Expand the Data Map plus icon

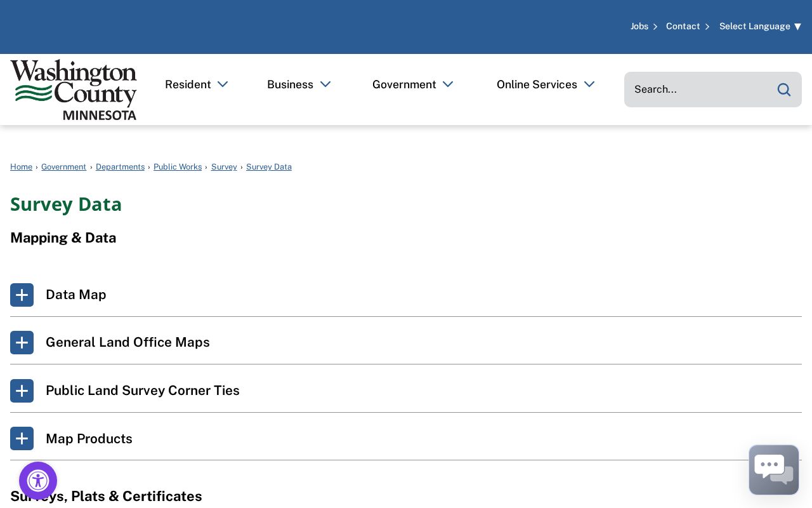coord(22,295)
